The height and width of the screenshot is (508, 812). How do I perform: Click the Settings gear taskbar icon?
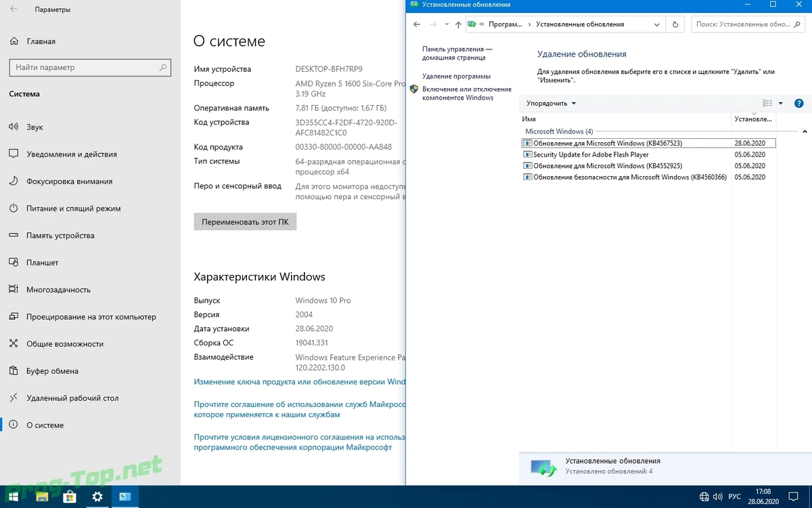coord(97,497)
